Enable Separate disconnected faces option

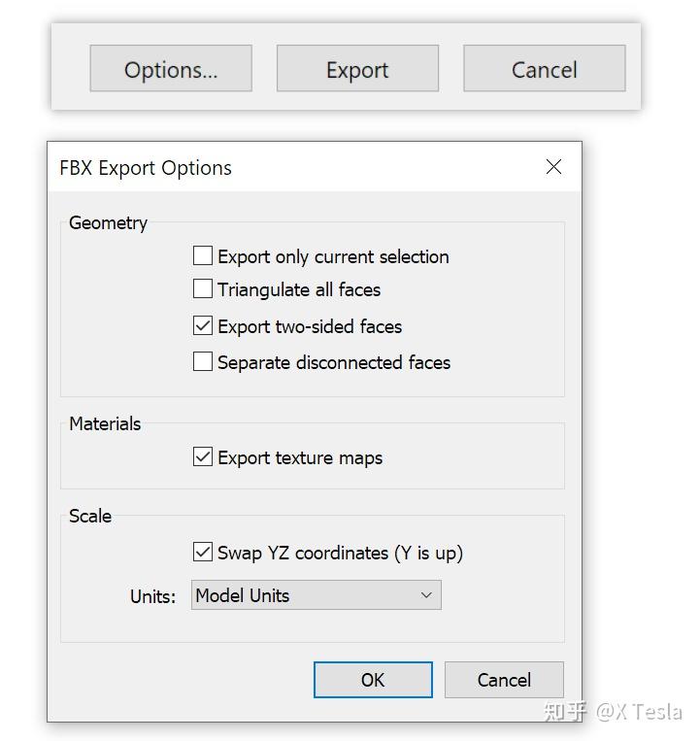click(x=203, y=362)
